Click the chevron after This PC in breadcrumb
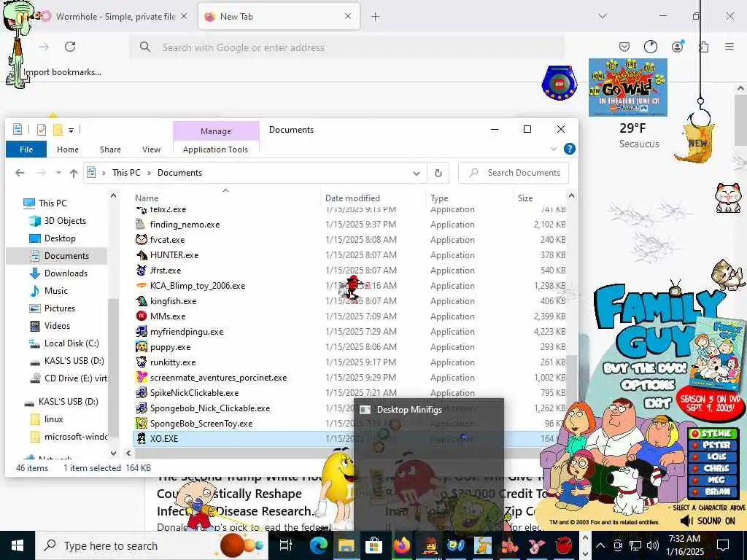 tap(149, 173)
